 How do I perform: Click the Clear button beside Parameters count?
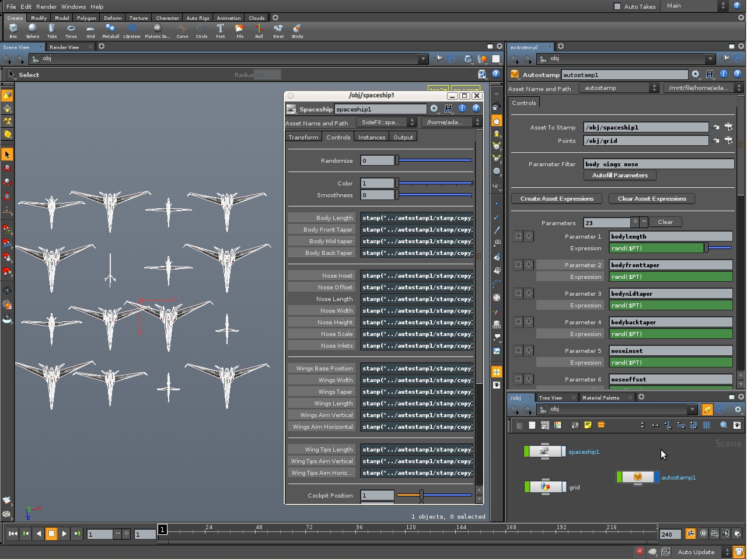665,222
